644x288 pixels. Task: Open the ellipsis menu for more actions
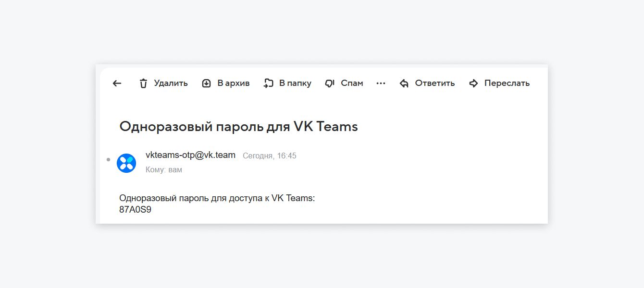point(381,83)
